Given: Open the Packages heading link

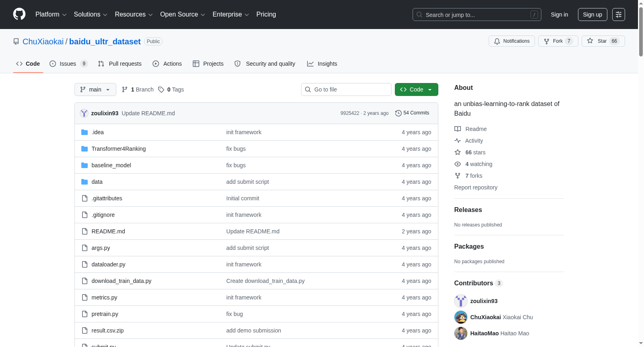Looking at the screenshot, I should point(469,246).
